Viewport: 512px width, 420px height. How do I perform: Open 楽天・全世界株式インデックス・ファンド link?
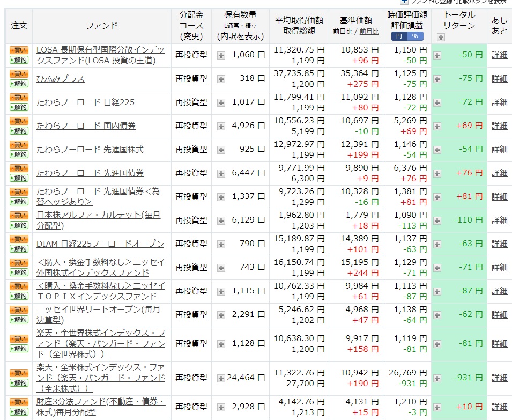tap(101, 344)
